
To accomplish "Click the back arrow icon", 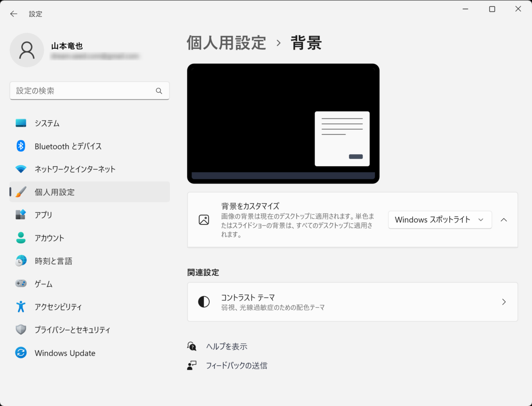I will coord(14,14).
